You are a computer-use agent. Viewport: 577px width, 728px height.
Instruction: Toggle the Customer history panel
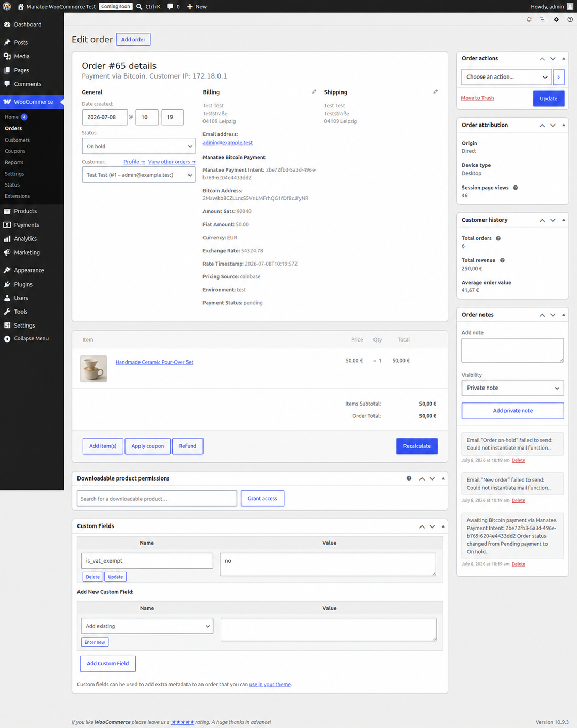coord(564,220)
